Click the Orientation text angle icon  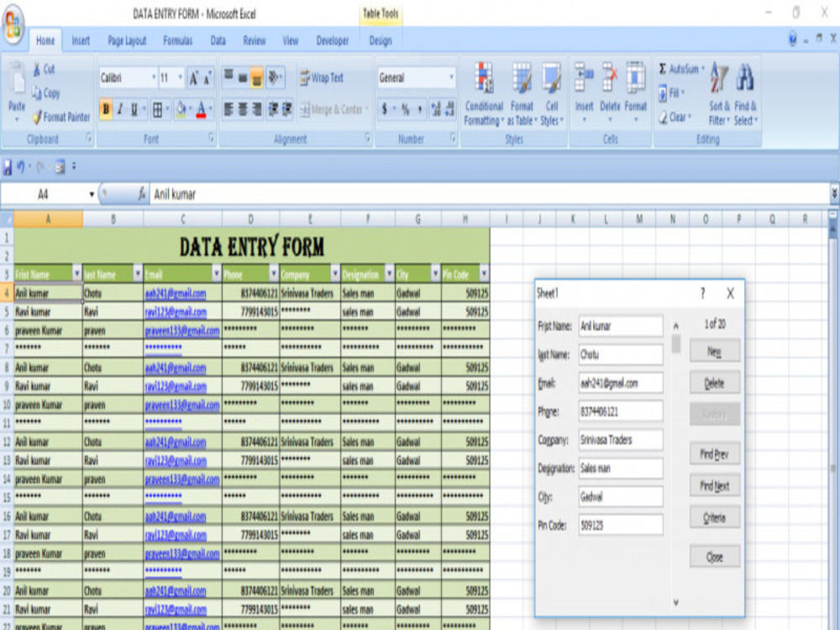coord(274,77)
